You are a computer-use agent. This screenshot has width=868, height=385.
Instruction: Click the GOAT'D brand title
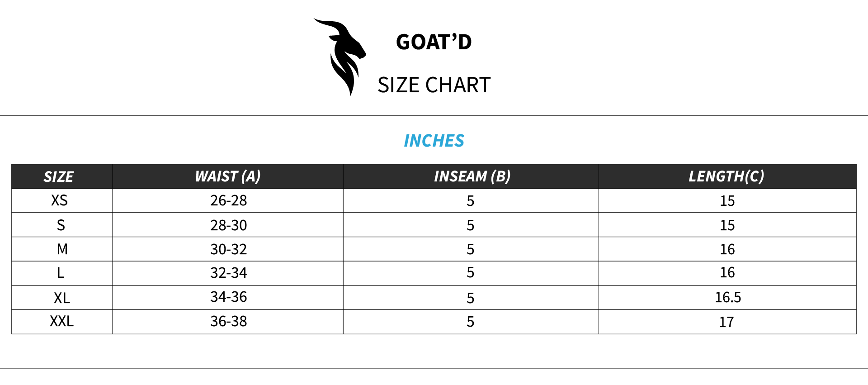434,42
